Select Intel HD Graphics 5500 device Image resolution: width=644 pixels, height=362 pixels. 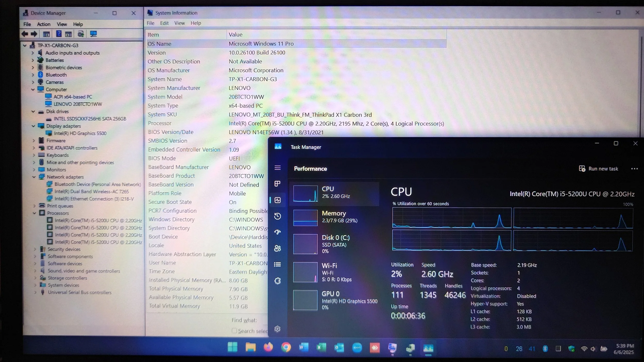pos(80,133)
